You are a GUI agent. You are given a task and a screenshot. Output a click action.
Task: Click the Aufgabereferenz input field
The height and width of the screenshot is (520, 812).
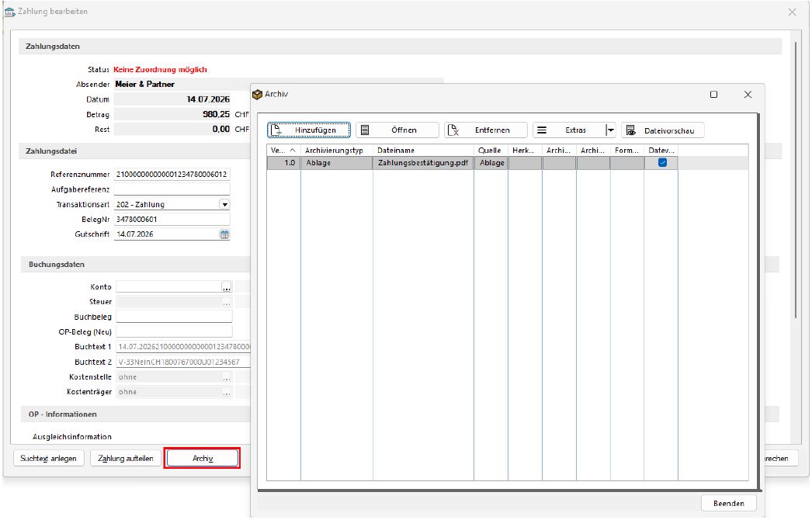[172, 189]
